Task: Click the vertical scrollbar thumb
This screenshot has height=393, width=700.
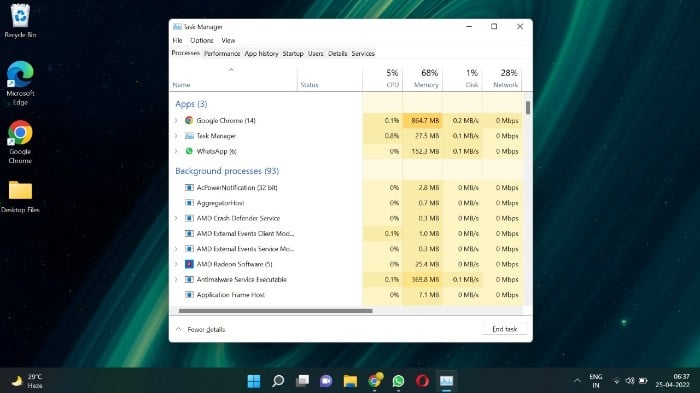Action: click(x=528, y=108)
